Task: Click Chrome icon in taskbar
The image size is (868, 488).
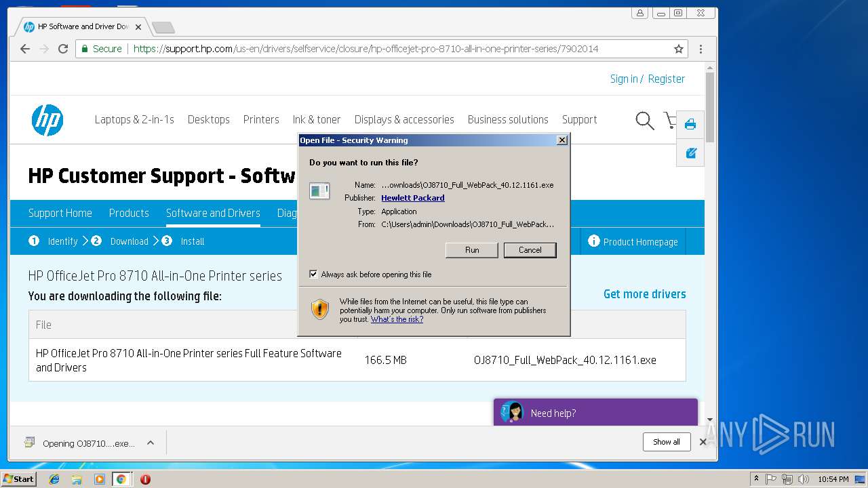Action: (121, 479)
